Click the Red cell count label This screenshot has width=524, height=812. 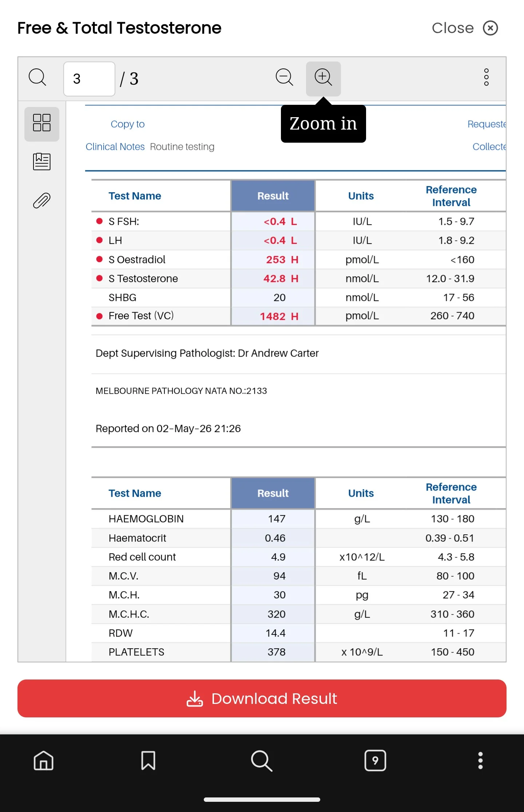coord(142,557)
